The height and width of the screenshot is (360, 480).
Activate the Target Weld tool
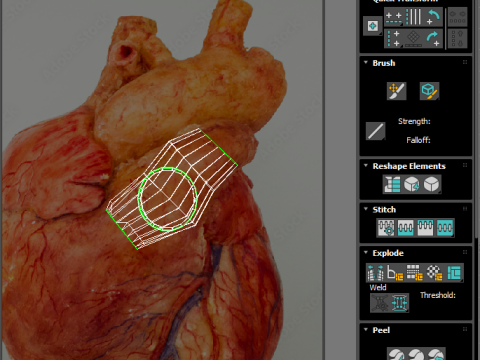pyautogui.click(x=380, y=303)
